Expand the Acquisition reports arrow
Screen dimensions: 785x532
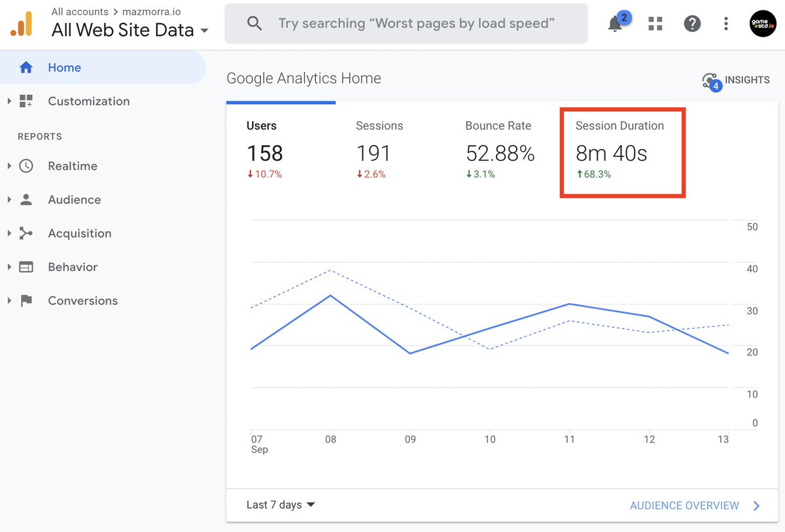[x=9, y=234]
